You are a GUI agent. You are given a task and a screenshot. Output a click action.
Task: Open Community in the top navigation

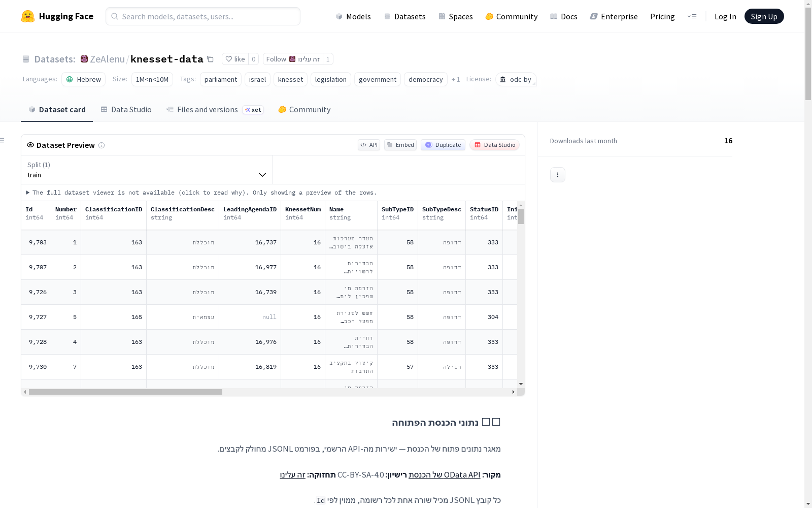click(x=512, y=16)
